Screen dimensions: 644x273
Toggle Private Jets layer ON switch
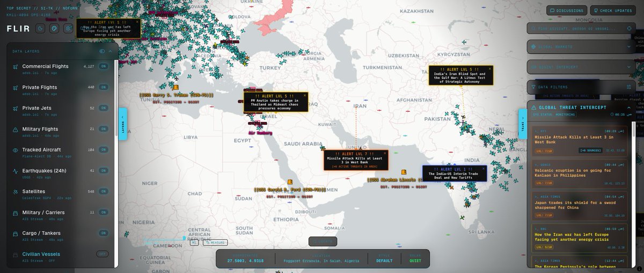click(103, 109)
